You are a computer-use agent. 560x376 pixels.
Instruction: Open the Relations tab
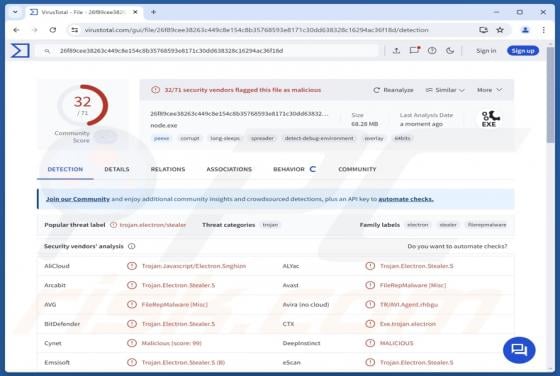tap(168, 169)
